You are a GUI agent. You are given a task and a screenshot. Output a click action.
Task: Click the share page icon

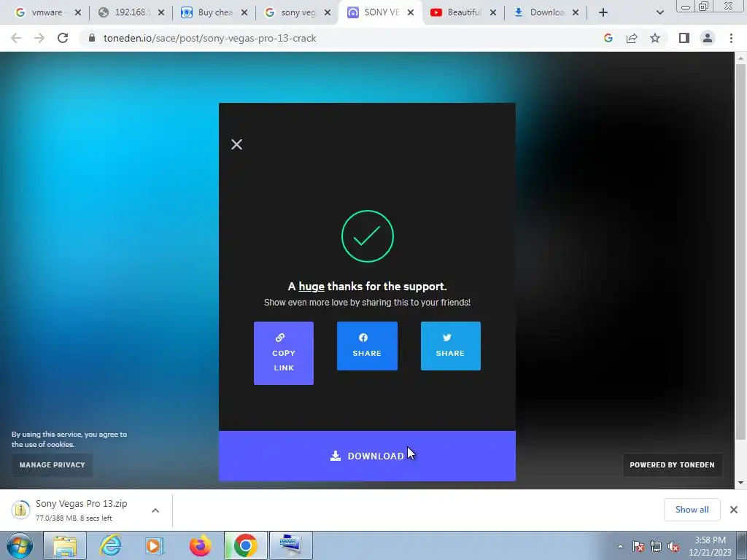point(632,38)
